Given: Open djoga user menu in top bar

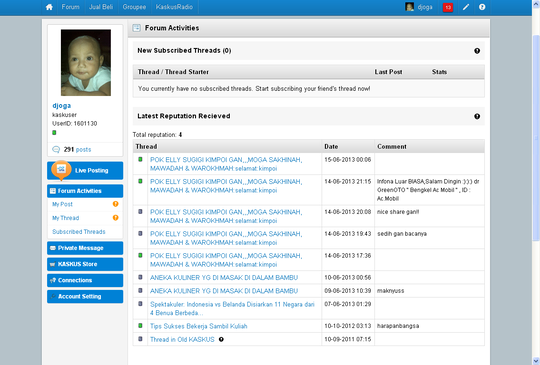Looking at the screenshot, I should point(425,7).
